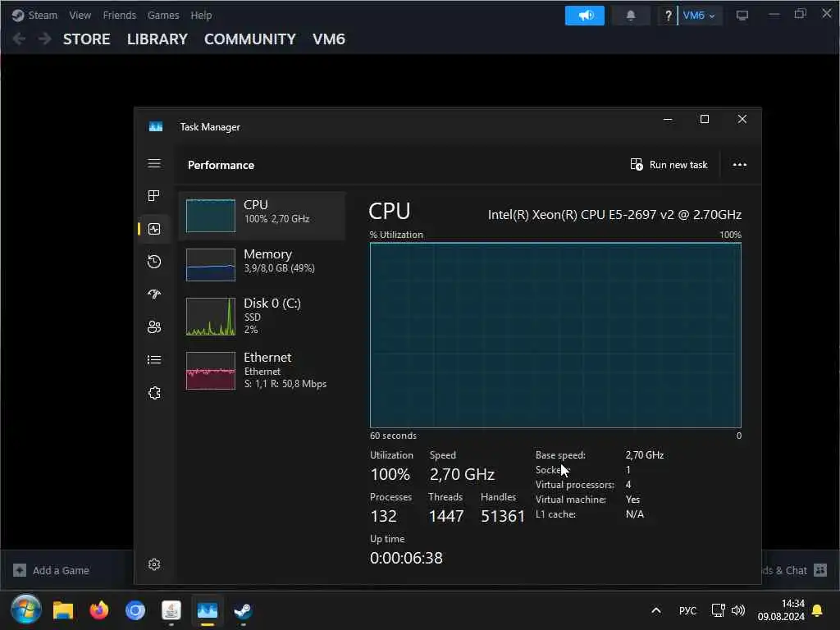Viewport: 840px width, 630px height.
Task: Select CPU performance entry
Action: tap(262, 216)
